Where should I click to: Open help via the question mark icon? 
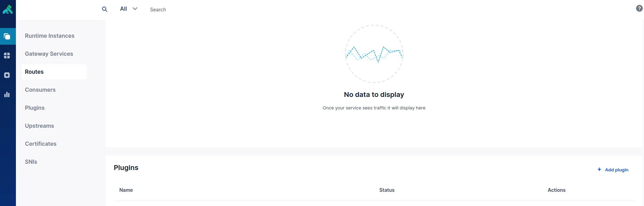click(639, 8)
